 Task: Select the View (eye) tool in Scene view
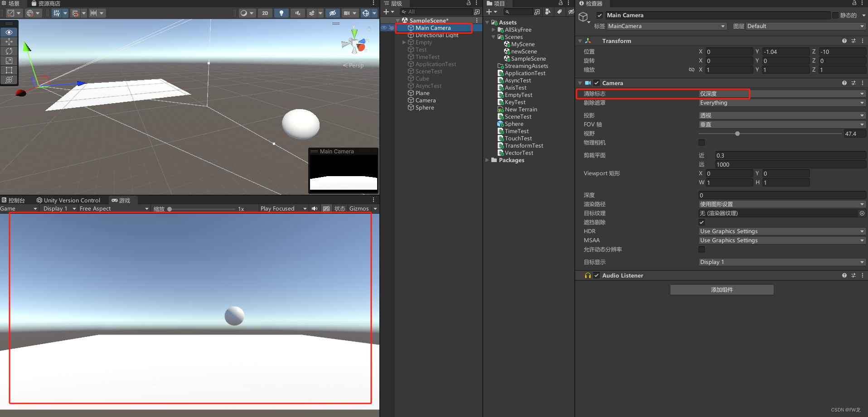coord(9,32)
